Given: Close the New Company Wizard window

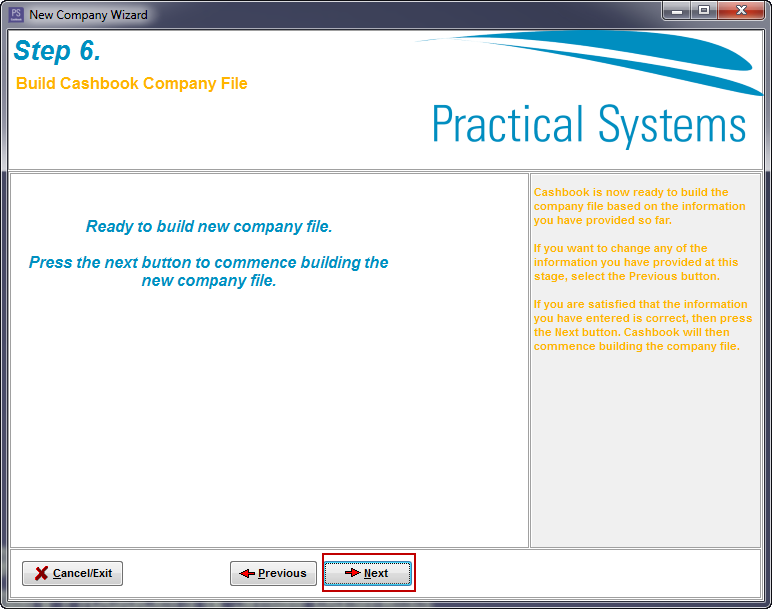Looking at the screenshot, I should tap(741, 11).
